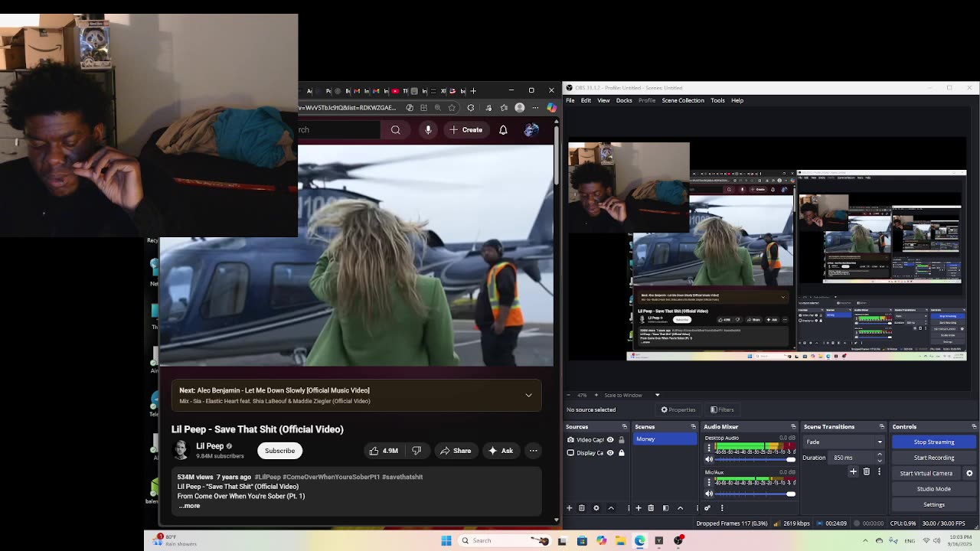This screenshot has width=980, height=551.
Task: Add a scene with Scenes plus icon
Action: [638, 508]
